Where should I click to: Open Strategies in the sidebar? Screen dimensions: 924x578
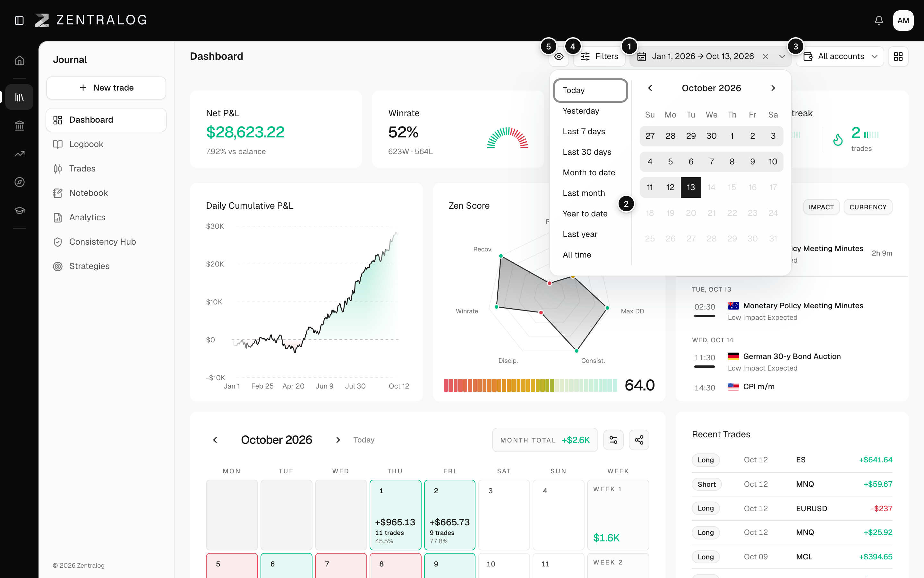click(x=106, y=267)
